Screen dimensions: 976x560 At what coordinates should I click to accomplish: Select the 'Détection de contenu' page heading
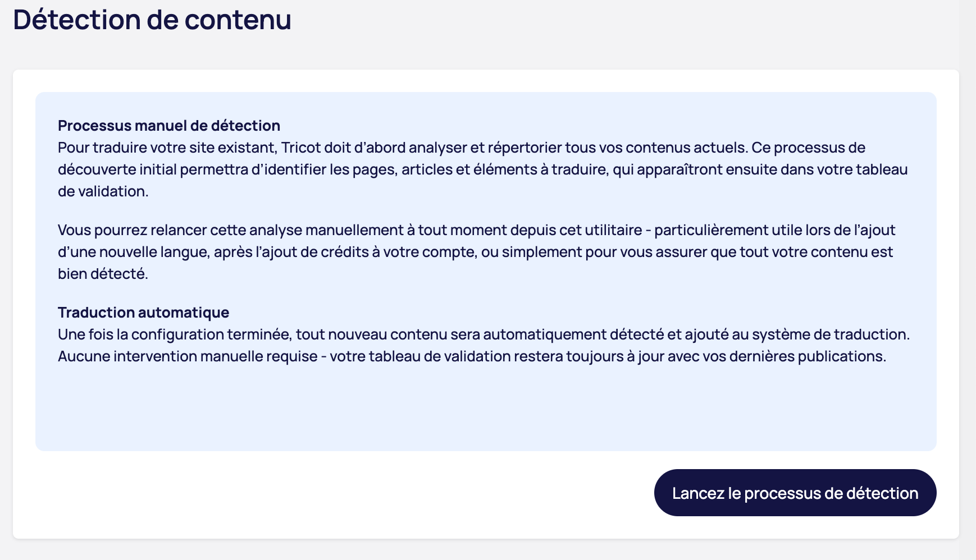pos(152,20)
